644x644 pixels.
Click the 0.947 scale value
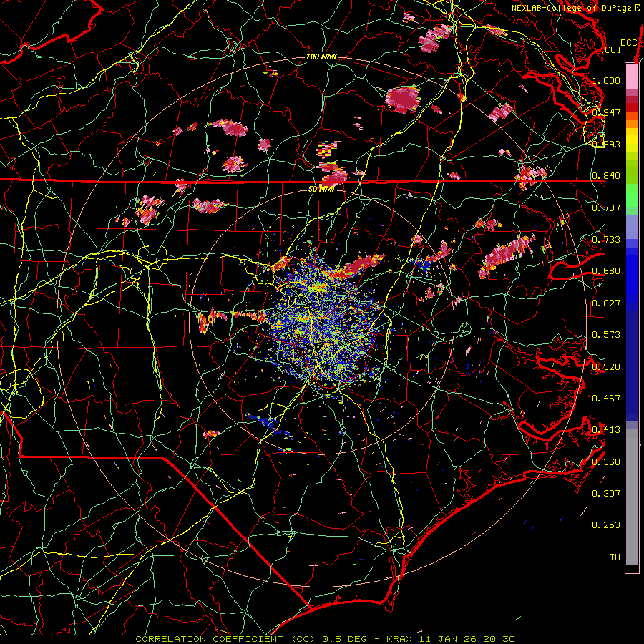(606, 112)
